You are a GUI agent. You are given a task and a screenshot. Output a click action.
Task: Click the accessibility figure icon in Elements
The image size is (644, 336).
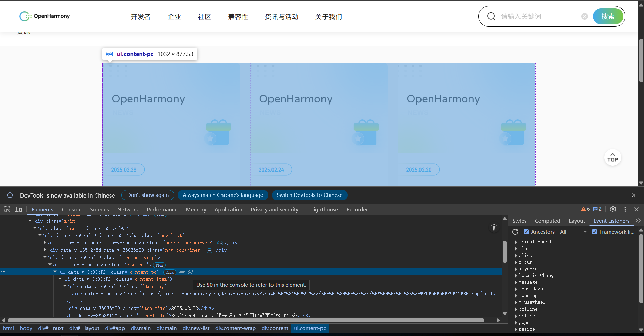(x=494, y=227)
